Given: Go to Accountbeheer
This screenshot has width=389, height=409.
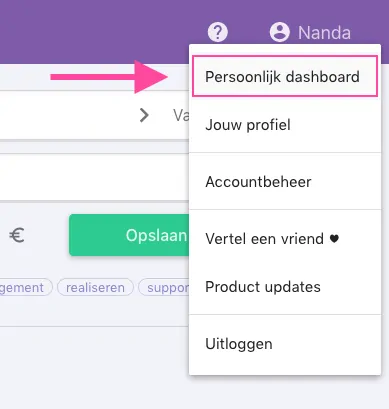Looking at the screenshot, I should pyautogui.click(x=285, y=182).
